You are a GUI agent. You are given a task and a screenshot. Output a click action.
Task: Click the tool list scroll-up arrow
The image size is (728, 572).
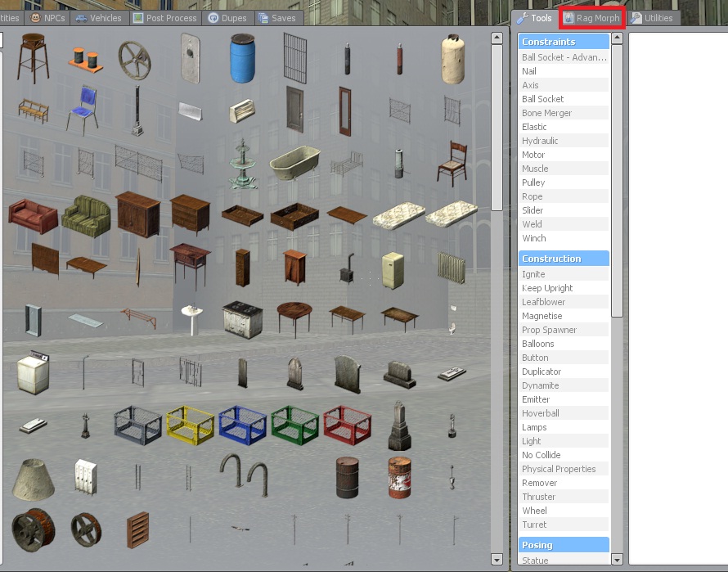click(x=617, y=38)
